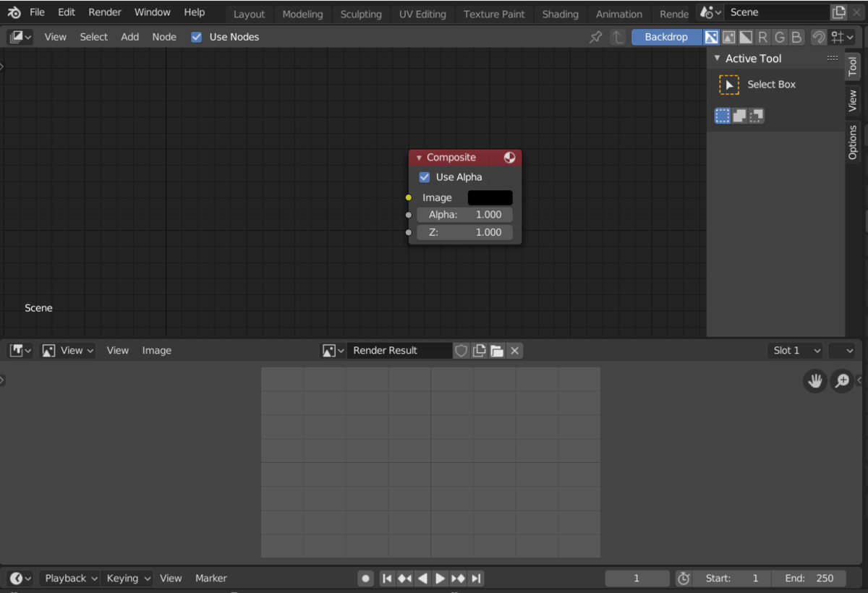
Task: Select the Alpha channel display icon
Action: (746, 37)
